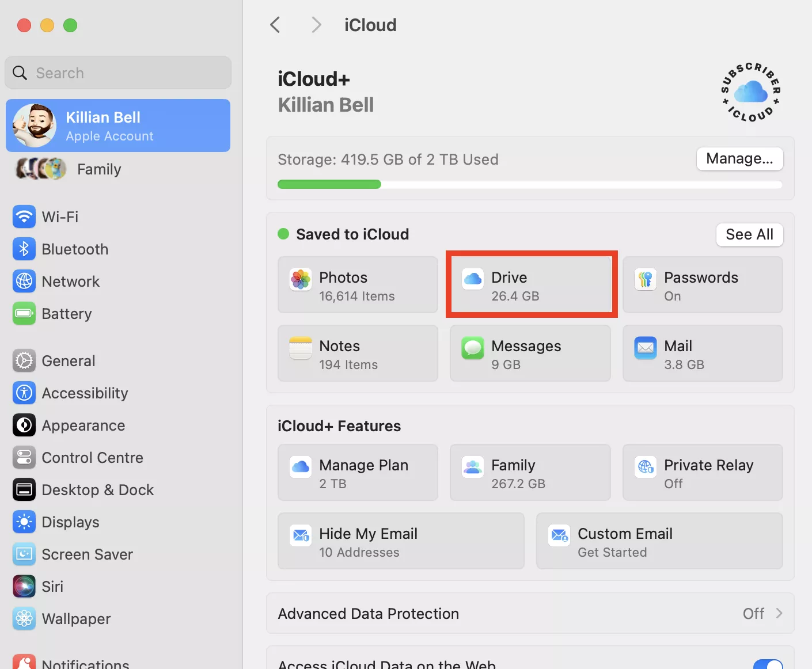The image size is (812, 669).
Task: Select the Messages iCloud tile
Action: 530,354
